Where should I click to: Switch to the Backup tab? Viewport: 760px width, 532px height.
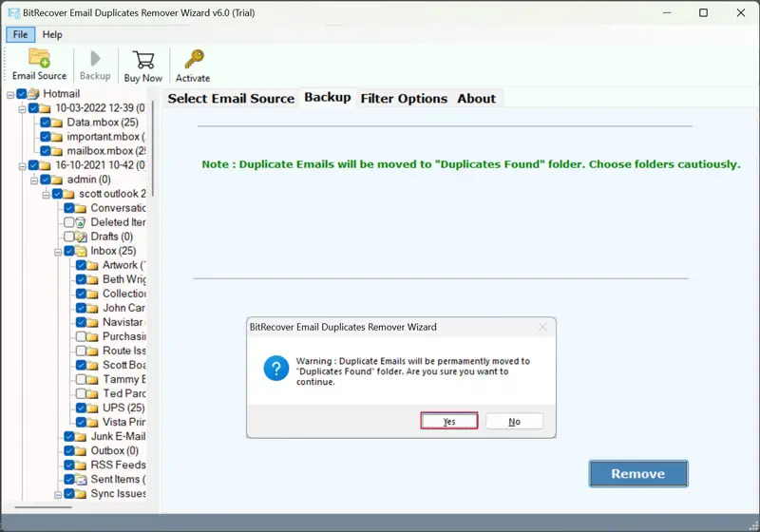click(x=328, y=98)
